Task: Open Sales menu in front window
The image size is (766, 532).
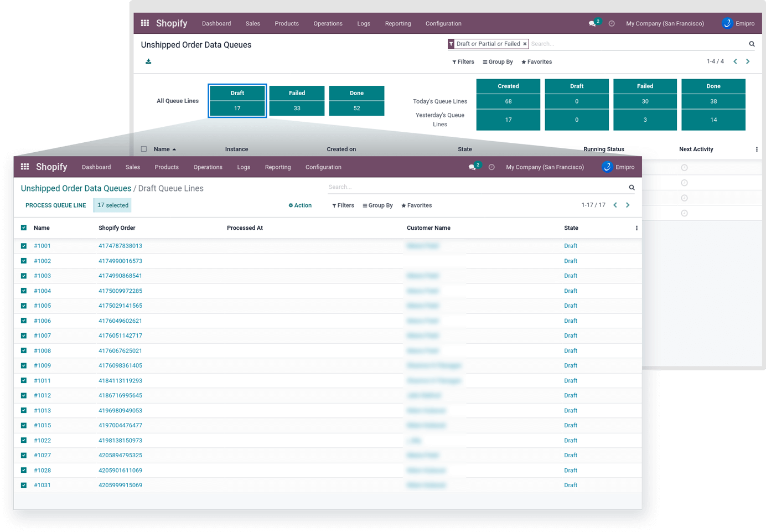Action: pyautogui.click(x=133, y=167)
